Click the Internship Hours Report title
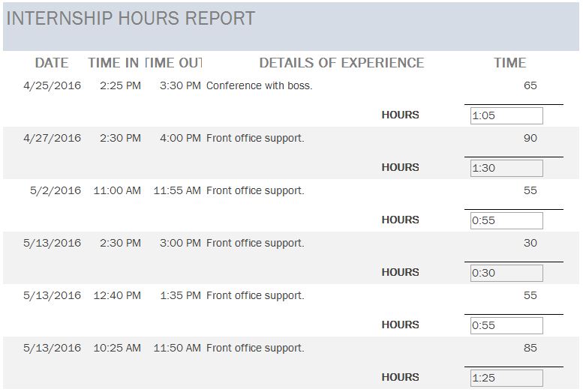This screenshot has height=392, width=583. pos(131,19)
